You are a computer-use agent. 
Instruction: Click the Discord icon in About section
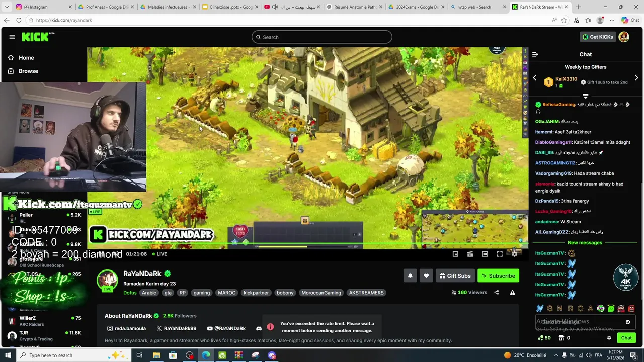(259, 328)
